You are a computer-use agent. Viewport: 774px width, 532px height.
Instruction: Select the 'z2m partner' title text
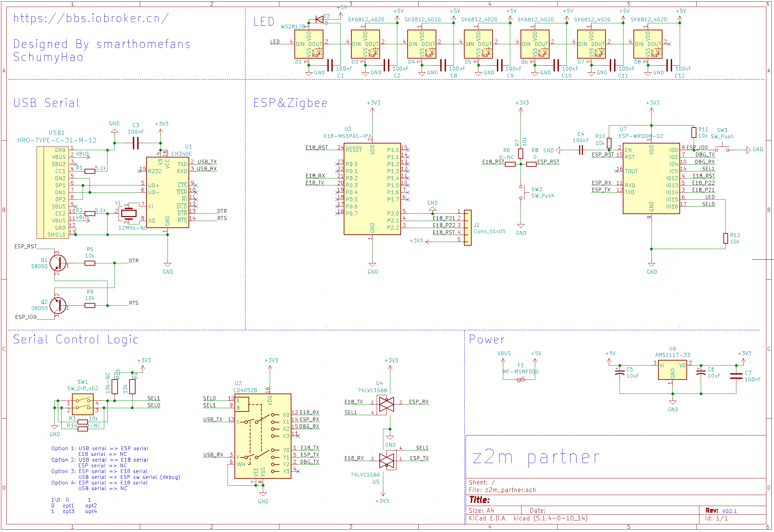click(x=536, y=457)
